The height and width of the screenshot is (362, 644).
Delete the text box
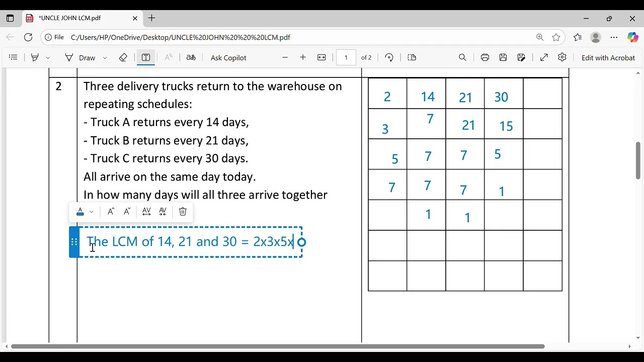[183, 212]
